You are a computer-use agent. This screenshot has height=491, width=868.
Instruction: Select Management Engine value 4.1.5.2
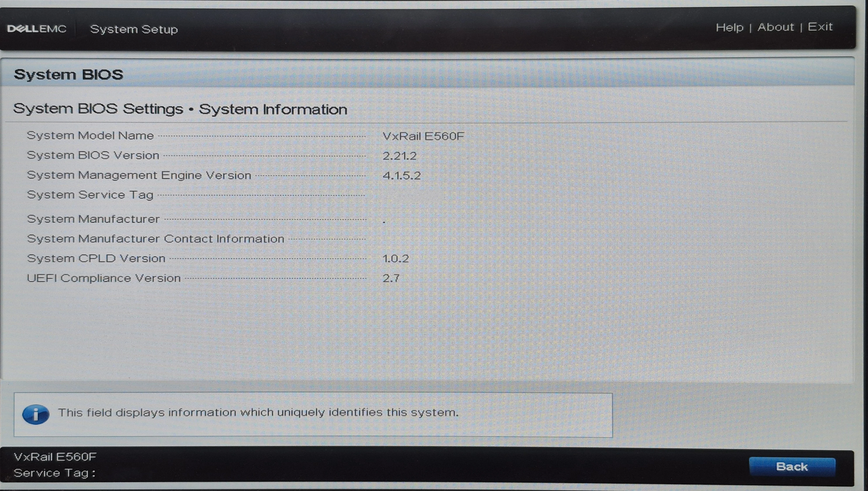pyautogui.click(x=401, y=176)
